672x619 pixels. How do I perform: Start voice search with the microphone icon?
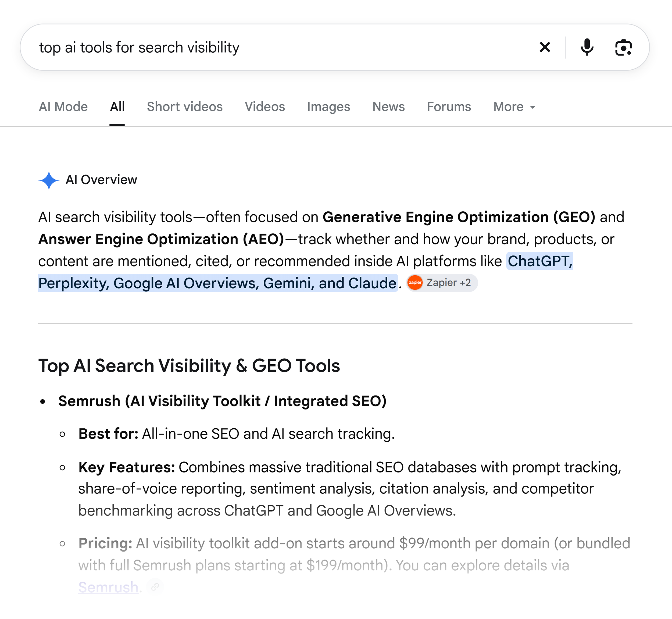click(587, 47)
